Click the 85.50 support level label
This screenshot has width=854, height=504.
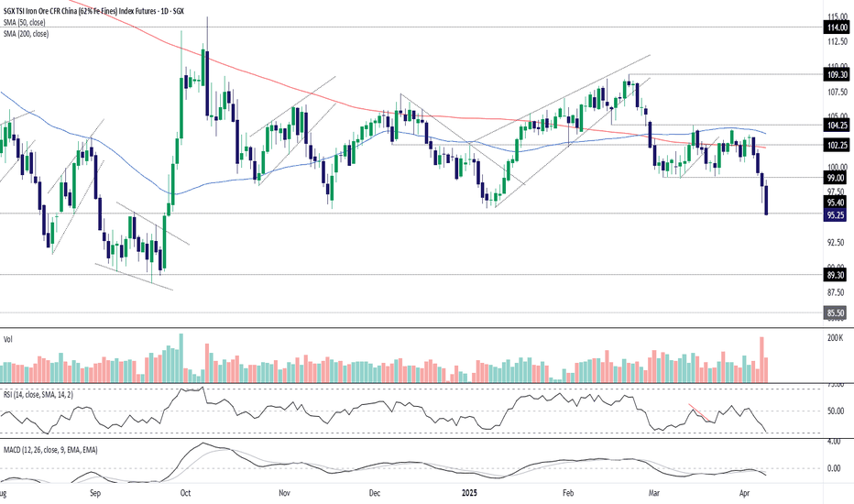[x=836, y=313]
